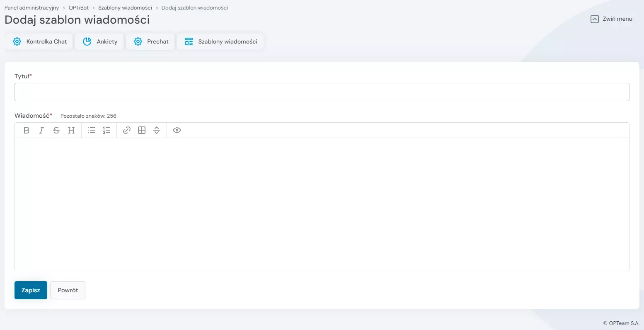
Task: Go to Szablony wiadomości tab
Action: click(221, 41)
